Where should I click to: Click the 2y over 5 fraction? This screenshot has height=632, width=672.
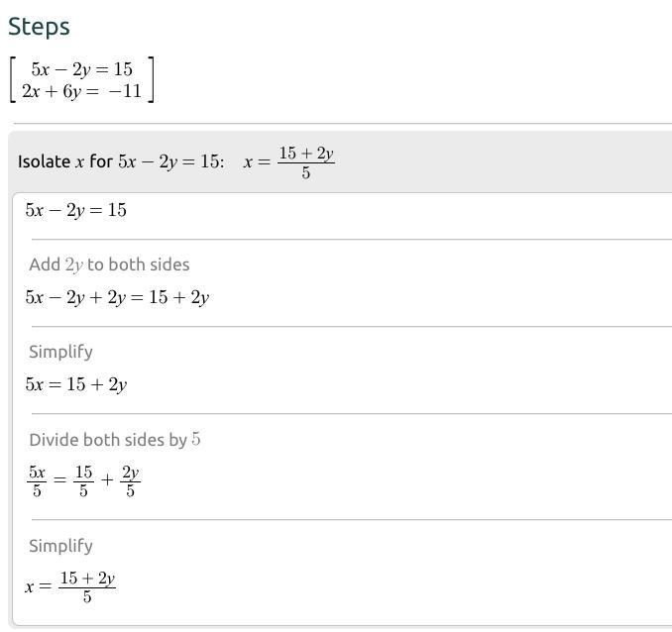(130, 481)
